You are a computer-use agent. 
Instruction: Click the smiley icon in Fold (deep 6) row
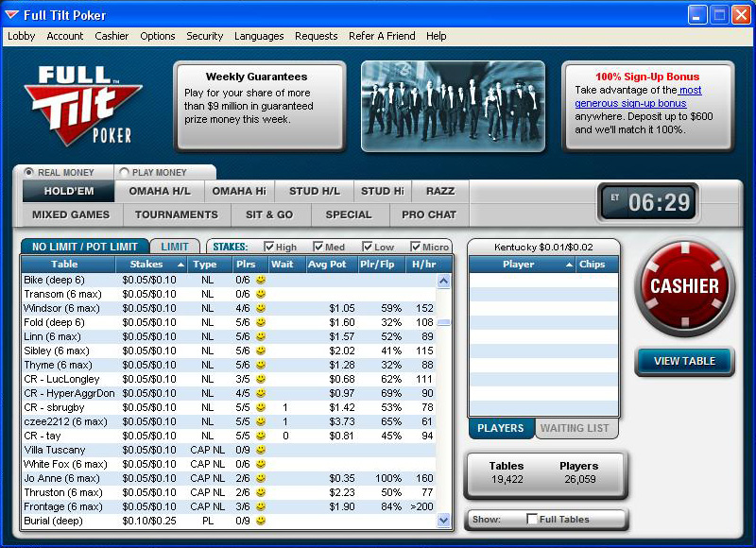click(261, 322)
